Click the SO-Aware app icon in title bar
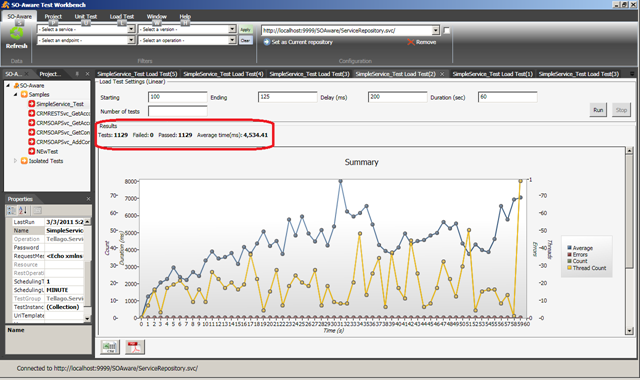This screenshot has height=380, width=640. [x=5, y=4]
